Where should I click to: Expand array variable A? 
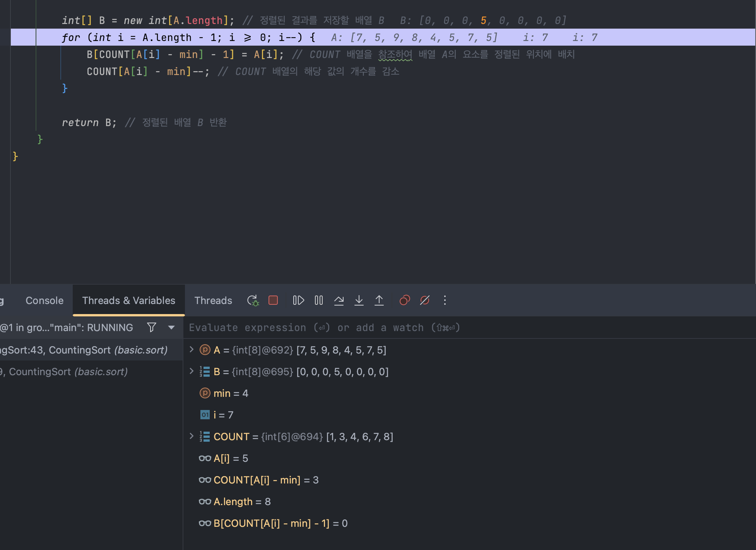[x=192, y=350]
